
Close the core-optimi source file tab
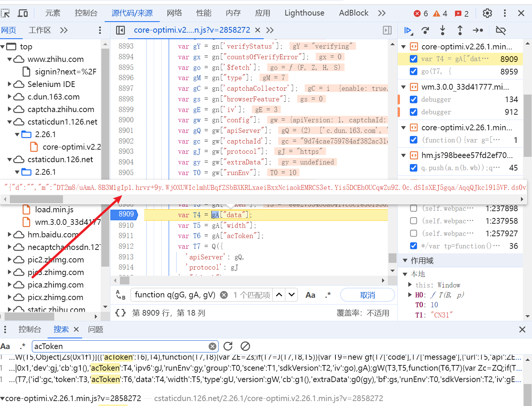(x=258, y=30)
